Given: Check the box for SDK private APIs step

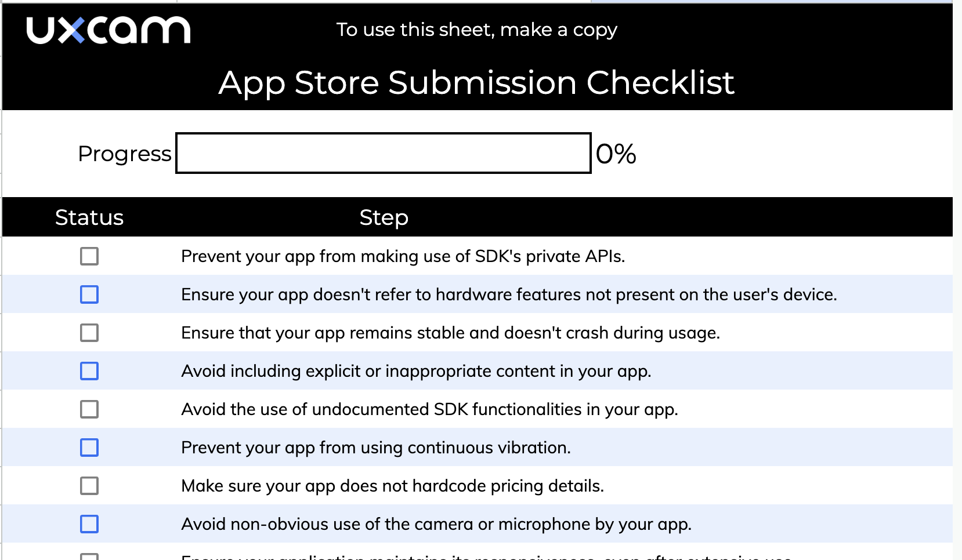Looking at the screenshot, I should tap(88, 256).
